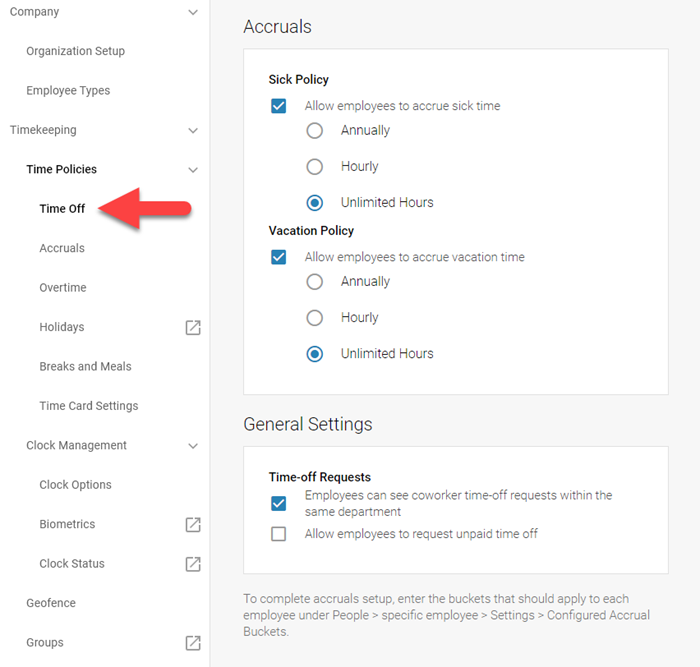This screenshot has height=667, width=700.
Task: Uncheck Allow employees to accrue sick time
Action: 279,106
